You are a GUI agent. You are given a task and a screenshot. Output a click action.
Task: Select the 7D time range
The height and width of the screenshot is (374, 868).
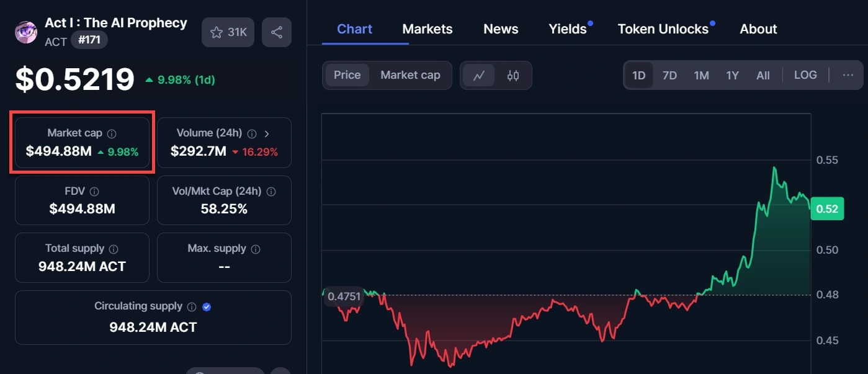tap(669, 76)
